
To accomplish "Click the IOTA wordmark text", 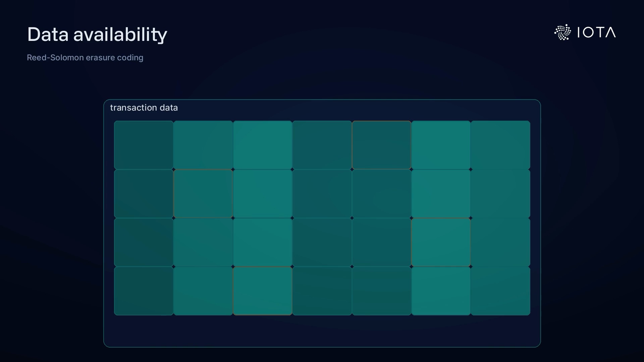I will [x=596, y=33].
